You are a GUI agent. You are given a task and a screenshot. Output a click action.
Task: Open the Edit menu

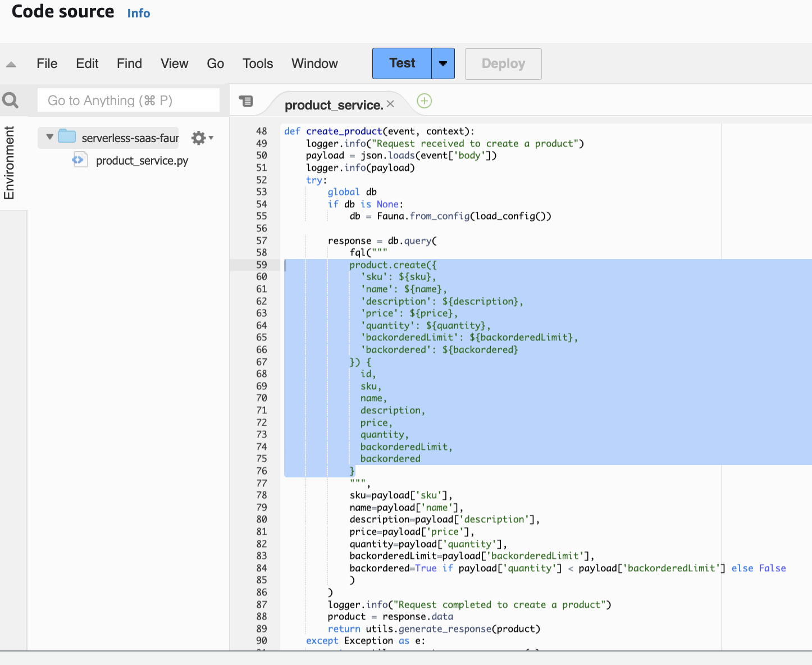click(87, 63)
